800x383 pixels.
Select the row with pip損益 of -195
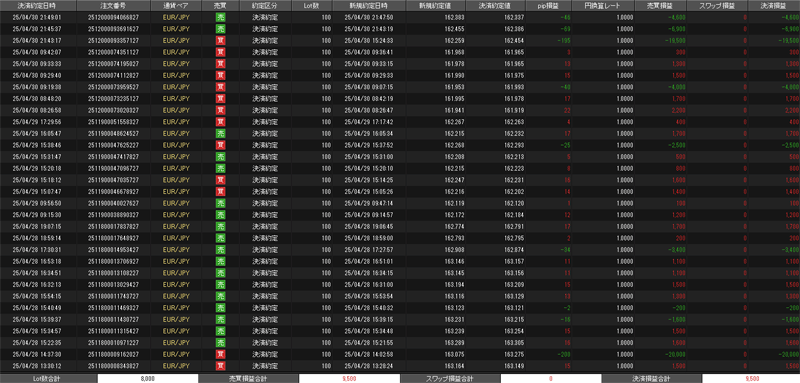400,40
